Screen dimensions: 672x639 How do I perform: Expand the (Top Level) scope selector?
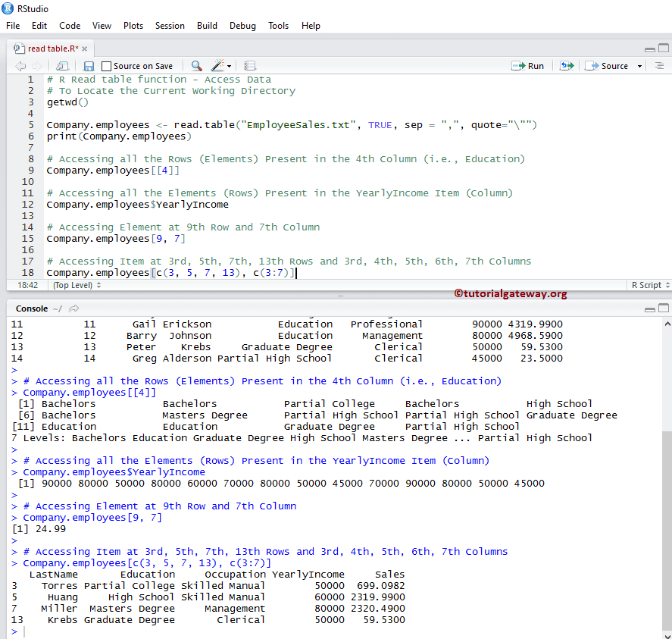click(76, 285)
